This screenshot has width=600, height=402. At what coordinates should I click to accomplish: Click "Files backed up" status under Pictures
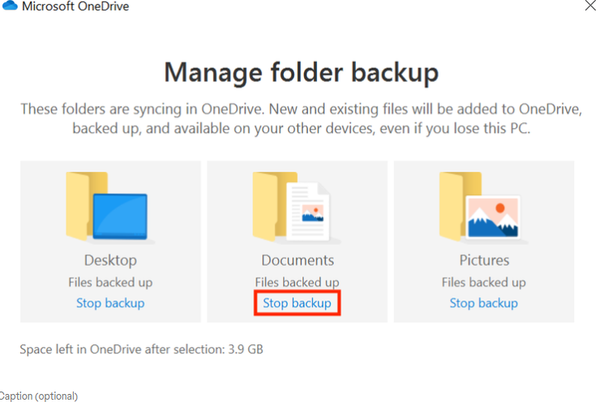click(484, 283)
